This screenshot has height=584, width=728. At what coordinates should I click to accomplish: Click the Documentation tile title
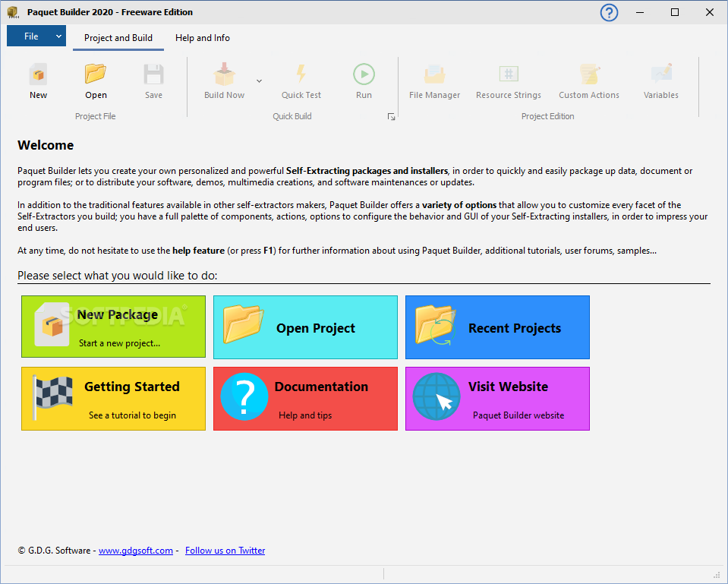click(x=321, y=387)
